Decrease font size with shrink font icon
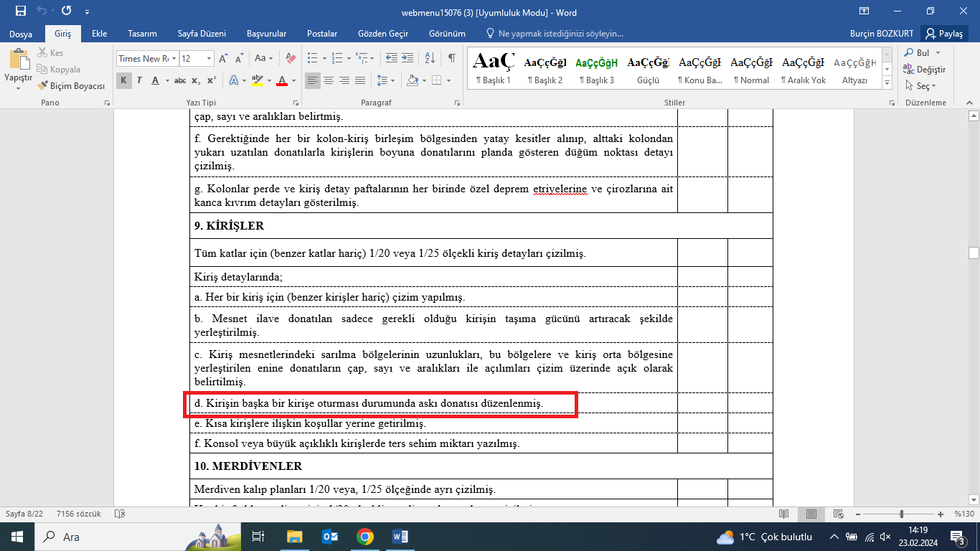This screenshot has height=551, width=980. coord(239,59)
